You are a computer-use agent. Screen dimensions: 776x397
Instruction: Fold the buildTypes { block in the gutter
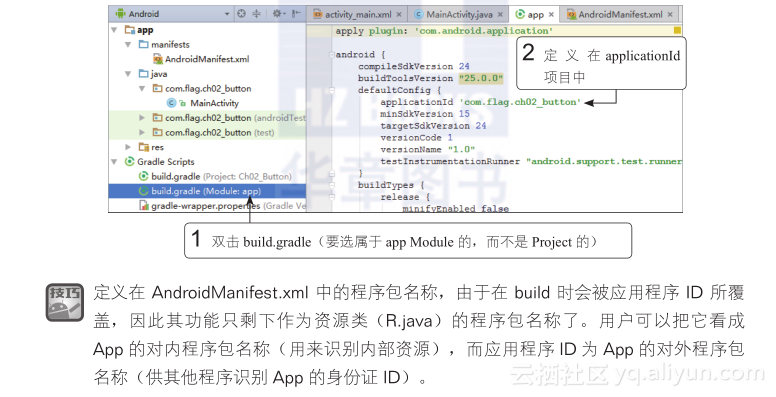332,185
